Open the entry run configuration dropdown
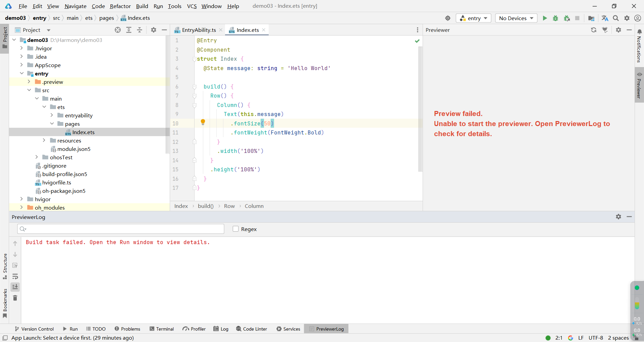Image resolution: width=644 pixels, height=342 pixels. (x=473, y=18)
